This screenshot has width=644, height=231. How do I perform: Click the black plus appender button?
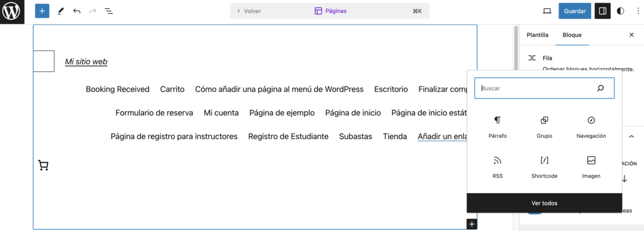[x=472, y=224]
